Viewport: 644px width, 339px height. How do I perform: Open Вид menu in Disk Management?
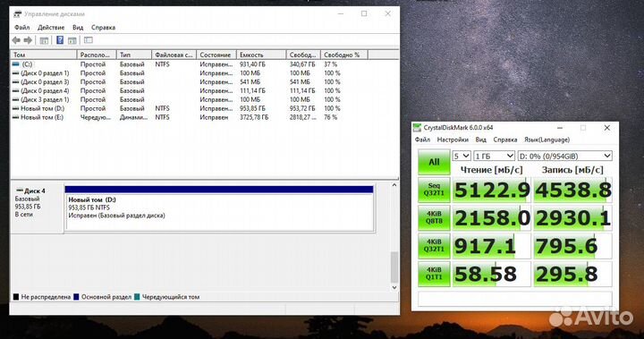point(78,28)
